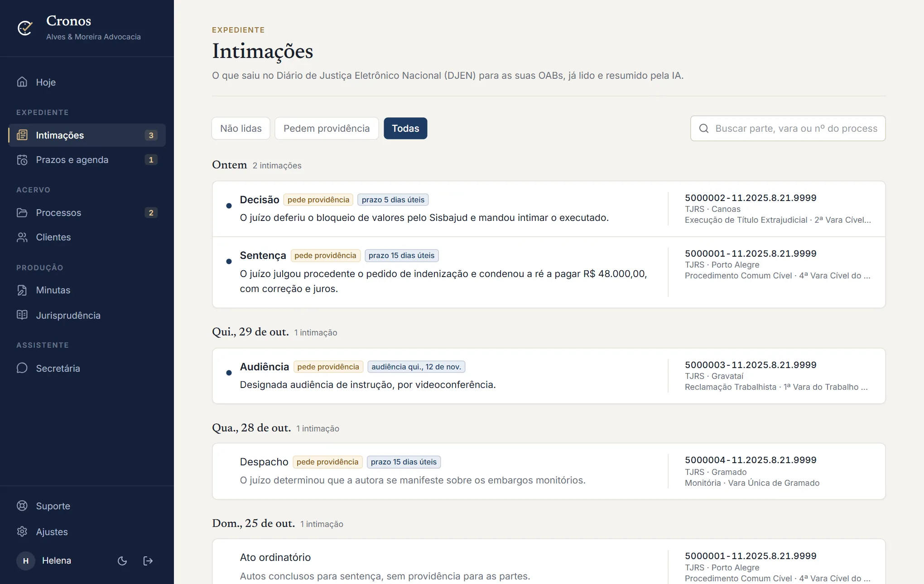Click process number 5000004-11.2025.8.21.9999
This screenshot has width=924, height=584.
coord(751,460)
